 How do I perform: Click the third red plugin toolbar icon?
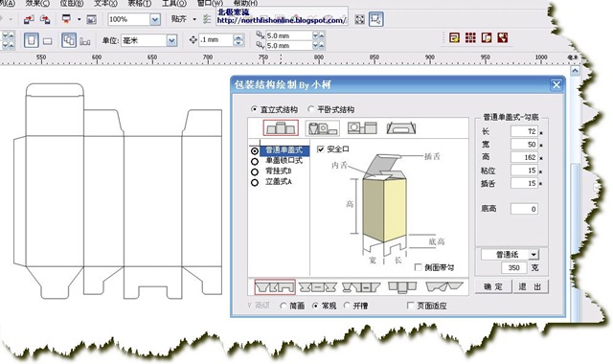click(487, 38)
